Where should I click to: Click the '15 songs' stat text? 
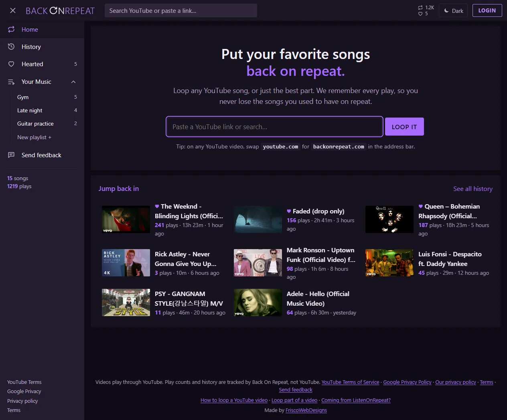[x=18, y=178]
